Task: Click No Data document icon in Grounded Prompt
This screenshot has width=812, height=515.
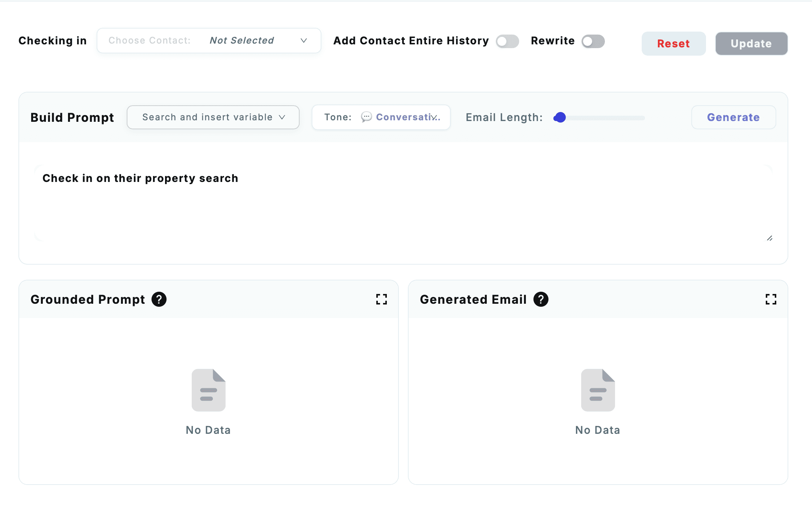Action: (208, 390)
